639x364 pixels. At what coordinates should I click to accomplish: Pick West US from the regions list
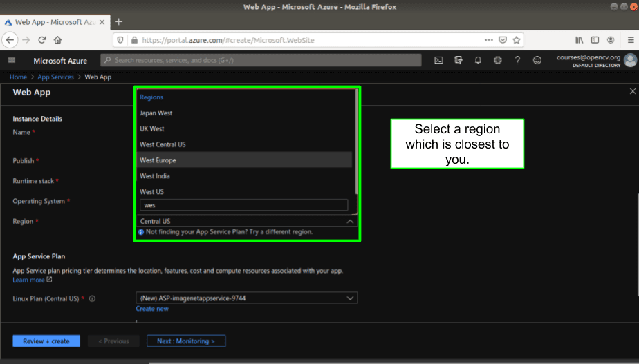(x=245, y=191)
